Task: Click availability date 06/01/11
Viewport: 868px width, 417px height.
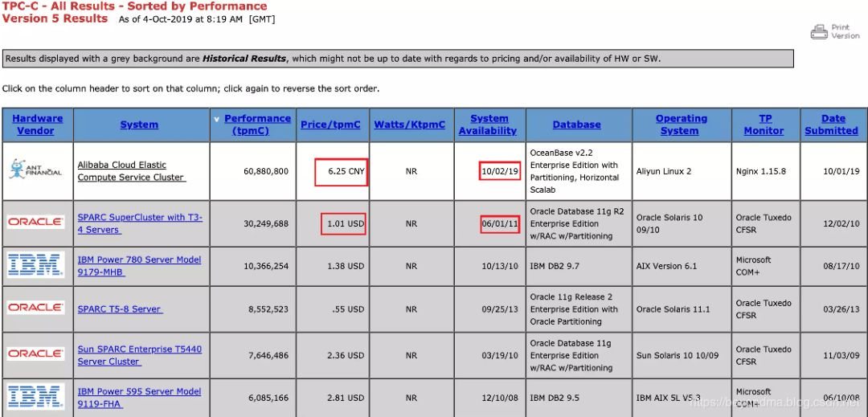Action: [500, 223]
